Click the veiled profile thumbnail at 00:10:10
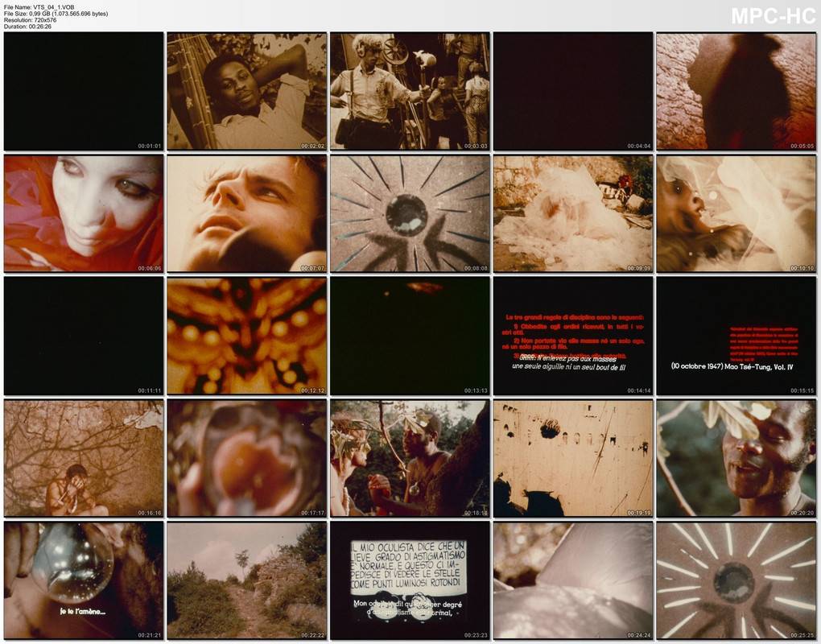Image resolution: width=821 pixels, height=644 pixels. click(736, 213)
